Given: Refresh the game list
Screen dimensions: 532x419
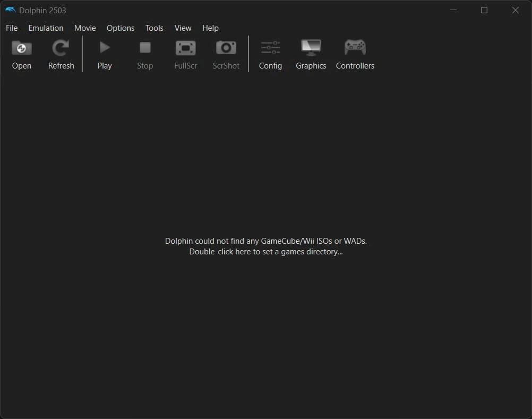Looking at the screenshot, I should (61, 48).
